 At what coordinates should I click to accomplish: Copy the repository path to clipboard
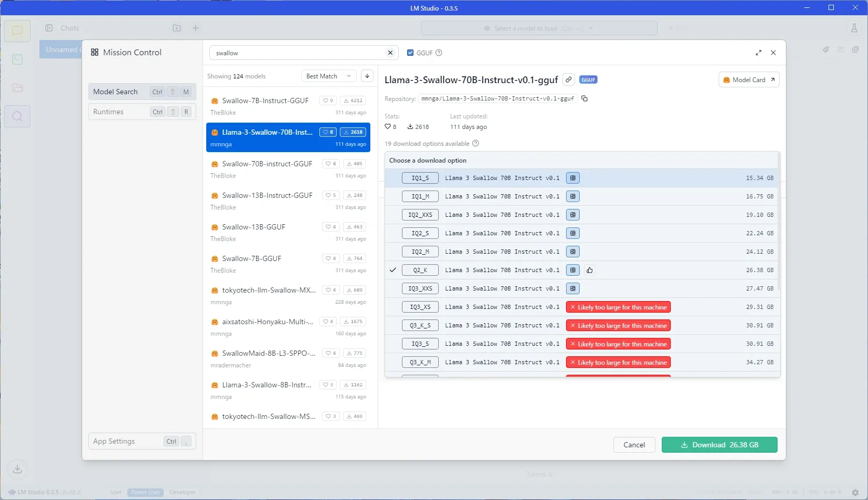pos(584,98)
